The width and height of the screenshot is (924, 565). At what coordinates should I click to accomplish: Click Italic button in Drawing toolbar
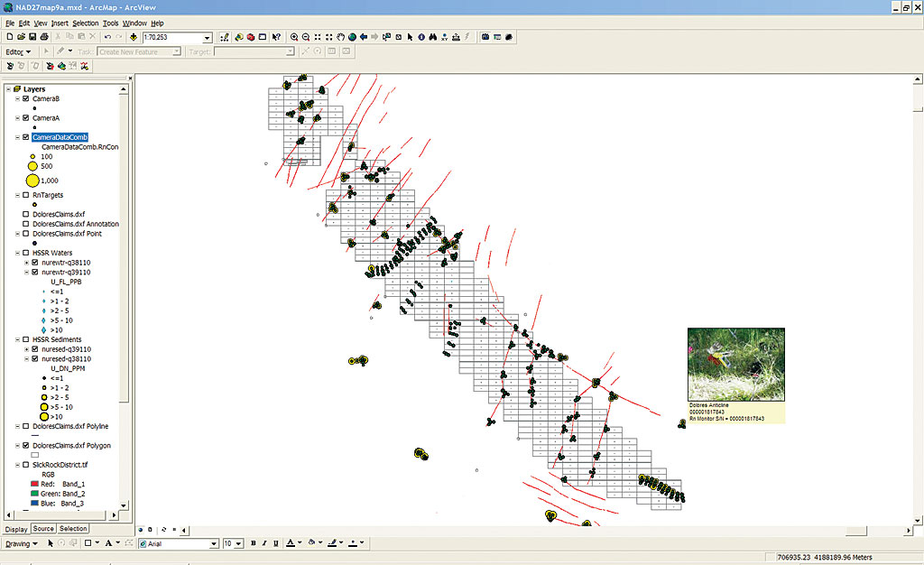coord(264,543)
